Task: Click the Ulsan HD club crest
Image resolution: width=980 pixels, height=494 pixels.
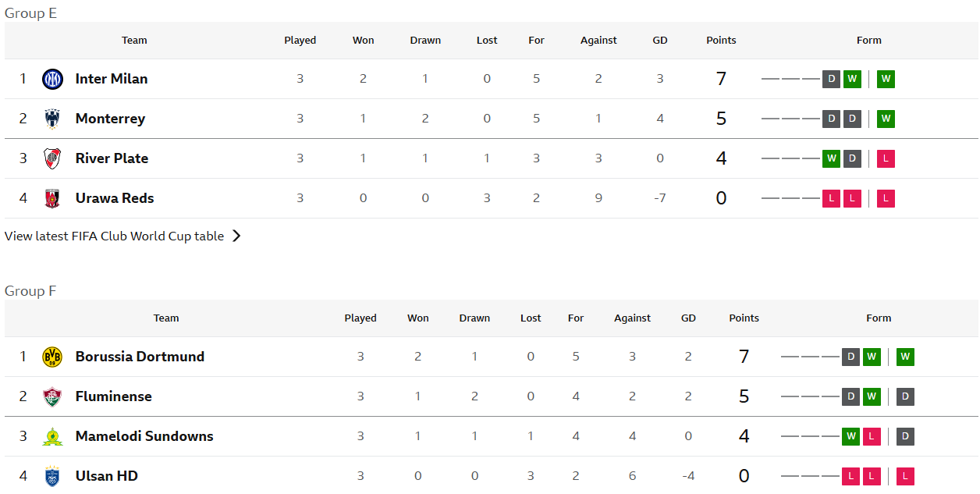Action: 52,476
